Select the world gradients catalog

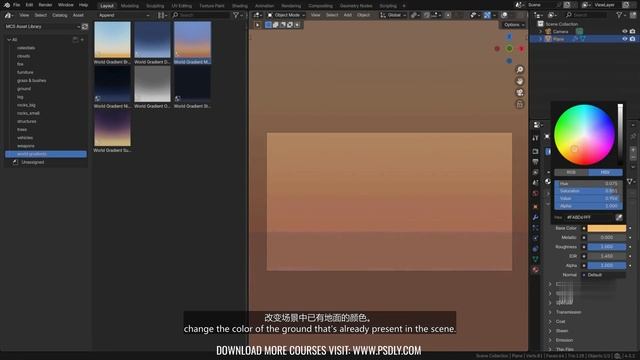click(x=46, y=154)
